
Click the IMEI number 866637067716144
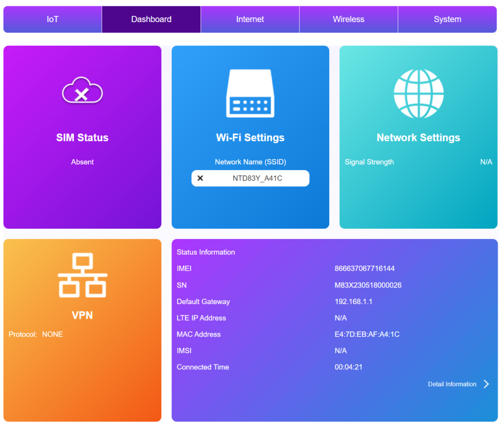pos(364,269)
